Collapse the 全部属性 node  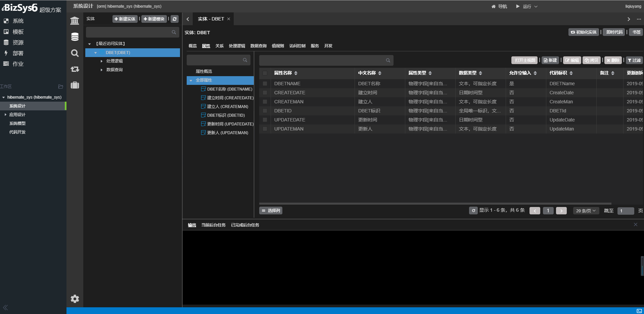(x=191, y=81)
